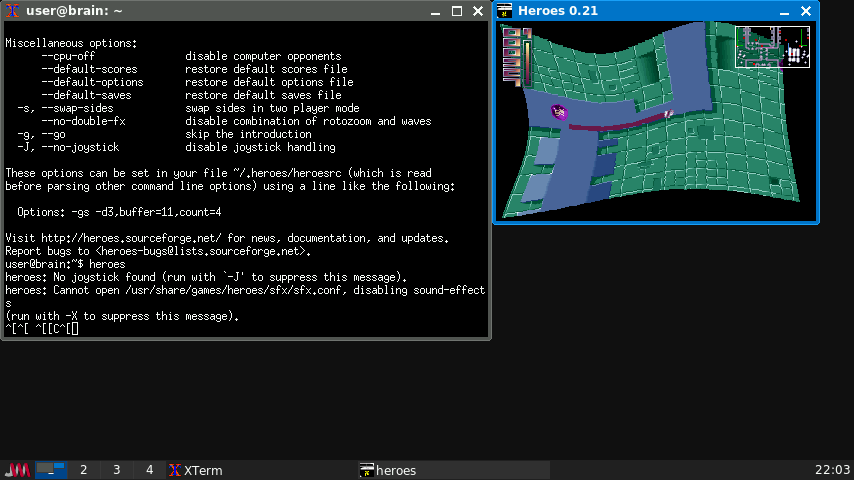
Task: Open the JWM start menu icon
Action: pyautogui.click(x=17, y=470)
